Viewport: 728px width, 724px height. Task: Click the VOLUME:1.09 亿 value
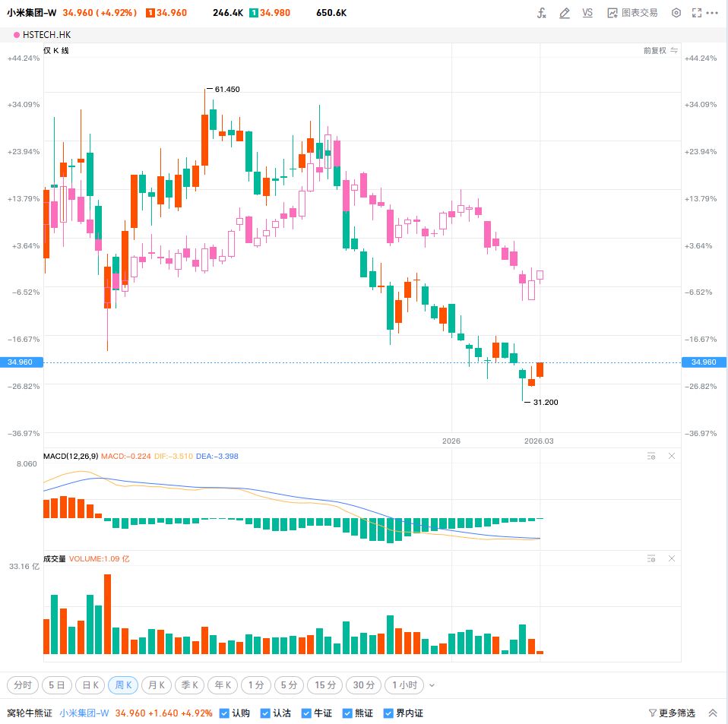[99, 559]
